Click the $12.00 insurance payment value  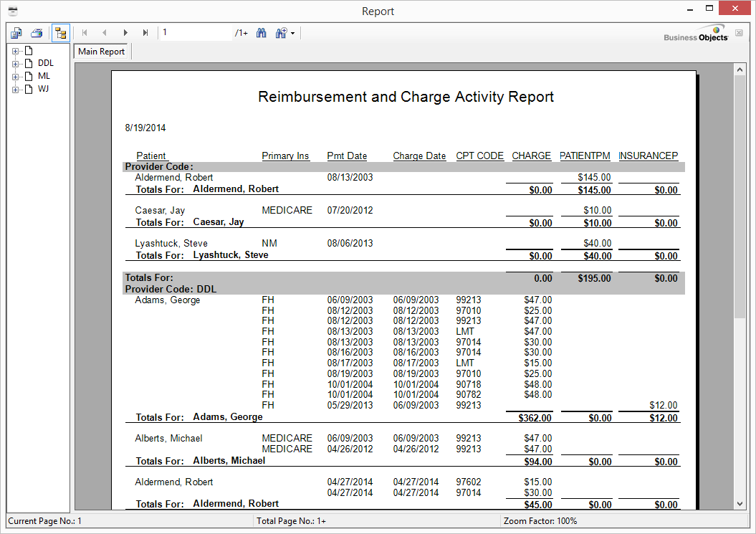pos(663,405)
